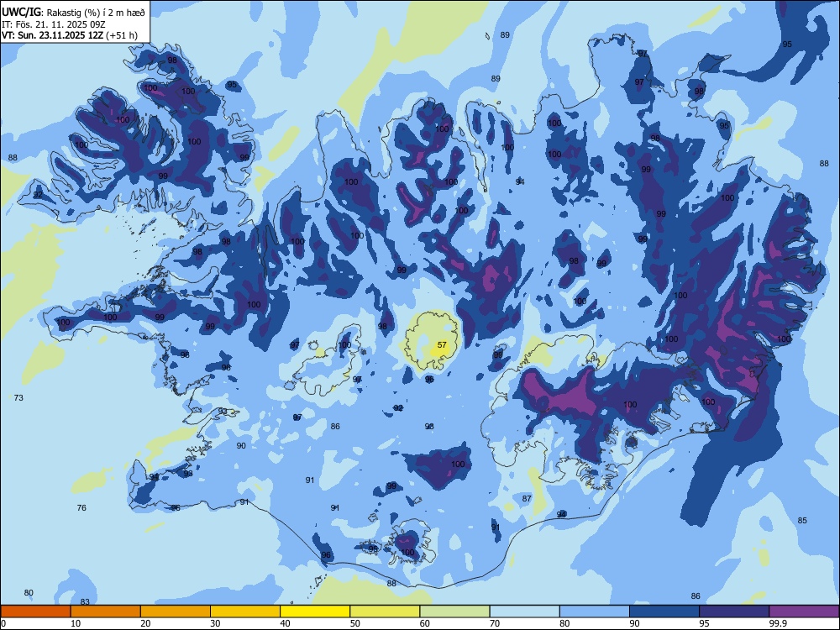Click the palest blue 70–80 legend swatch
Screen dimensions: 840x630
525,612
